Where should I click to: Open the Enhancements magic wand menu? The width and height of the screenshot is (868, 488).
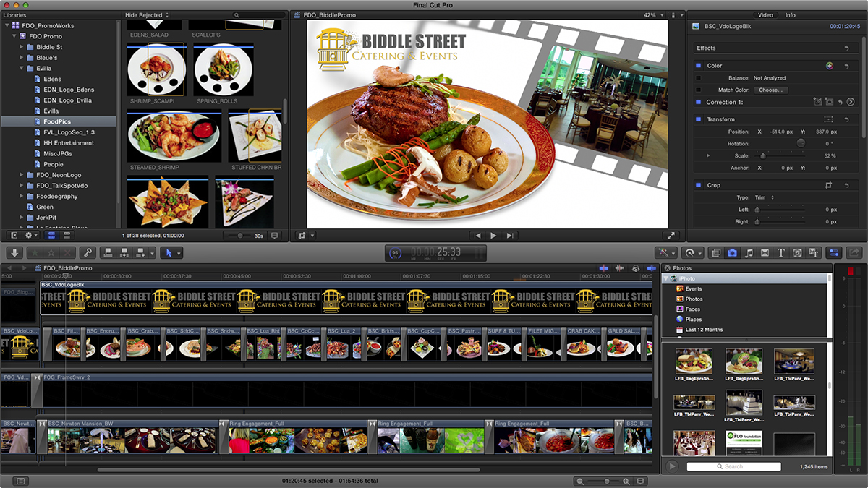pyautogui.click(x=665, y=252)
